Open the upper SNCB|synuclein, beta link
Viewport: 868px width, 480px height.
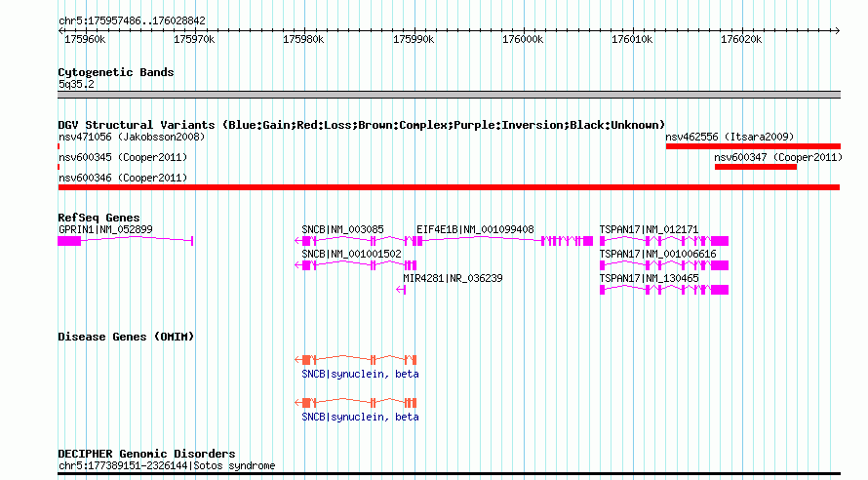pos(360,375)
